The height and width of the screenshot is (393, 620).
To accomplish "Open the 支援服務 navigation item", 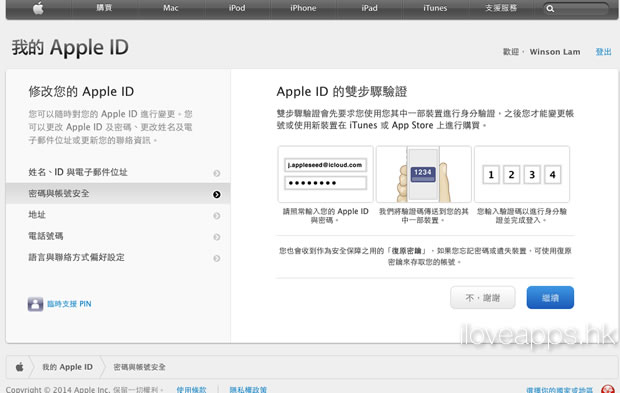I will (x=501, y=8).
